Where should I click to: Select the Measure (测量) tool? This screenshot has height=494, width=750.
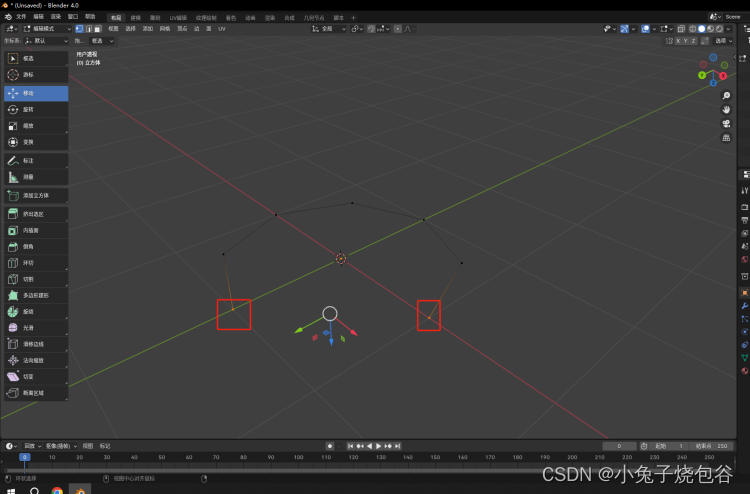coord(36,177)
